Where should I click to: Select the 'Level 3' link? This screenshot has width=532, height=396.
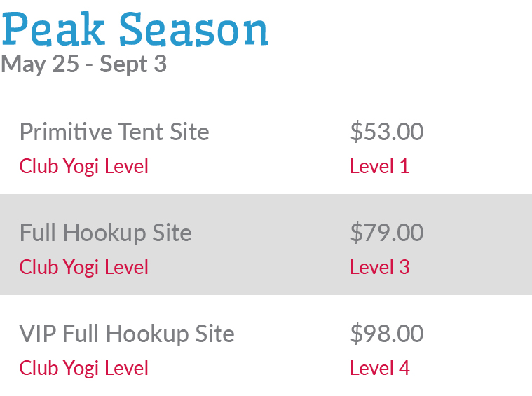pos(379,268)
